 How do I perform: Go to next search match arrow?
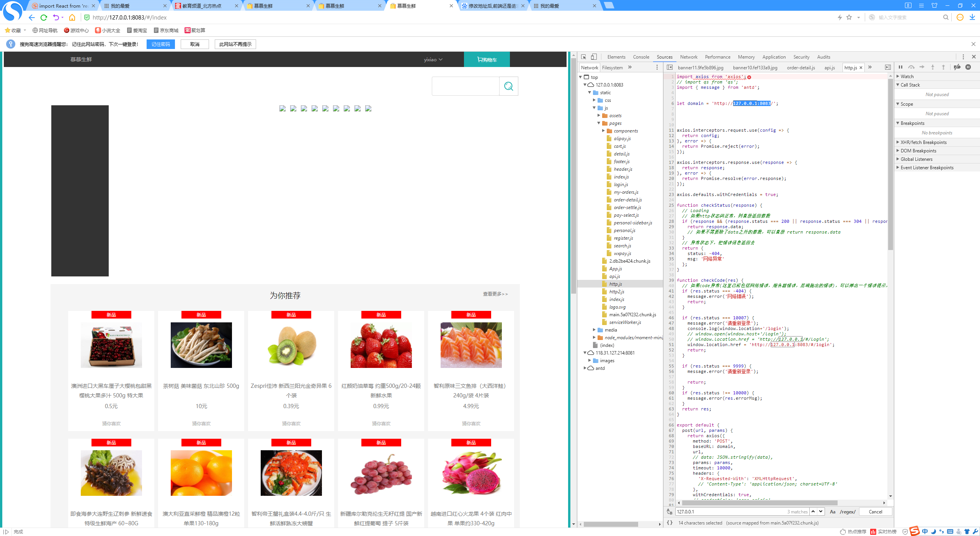[x=821, y=511]
